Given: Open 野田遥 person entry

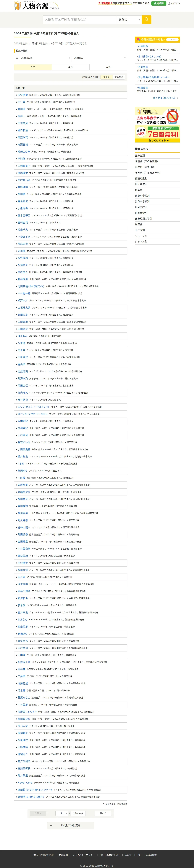Looking at the screenshot, I should point(21,109).
